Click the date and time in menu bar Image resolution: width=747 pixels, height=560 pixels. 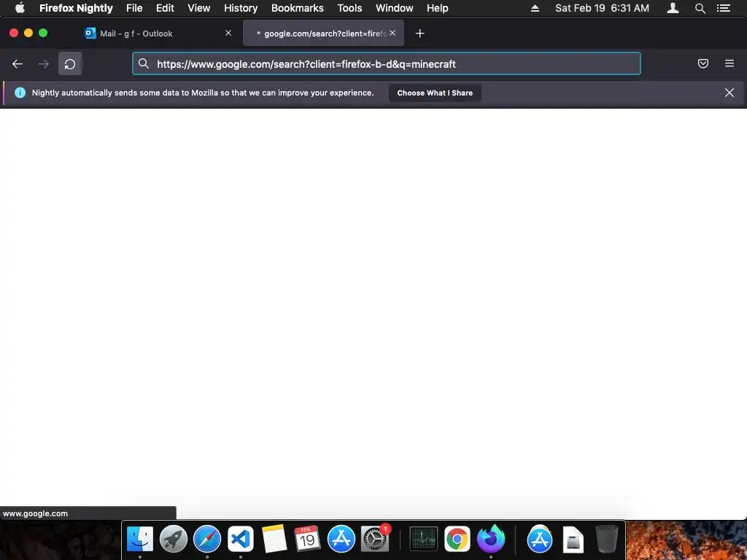coord(602,8)
